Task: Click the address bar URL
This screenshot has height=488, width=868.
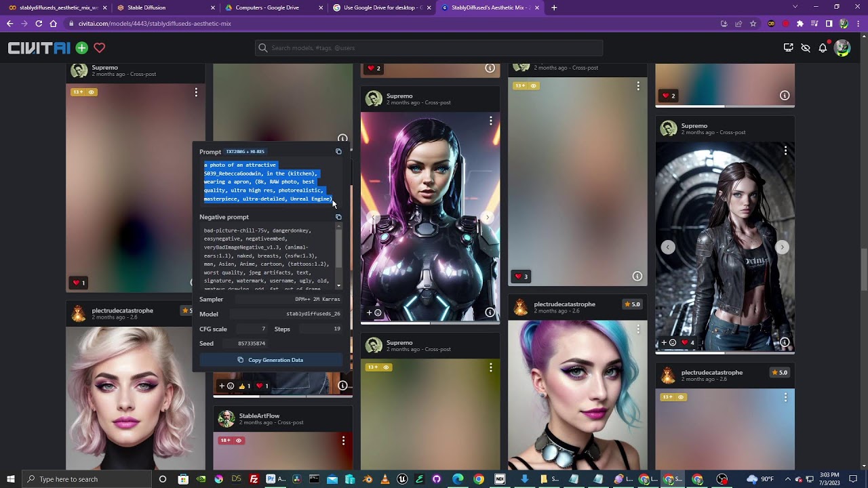Action: coord(155,23)
